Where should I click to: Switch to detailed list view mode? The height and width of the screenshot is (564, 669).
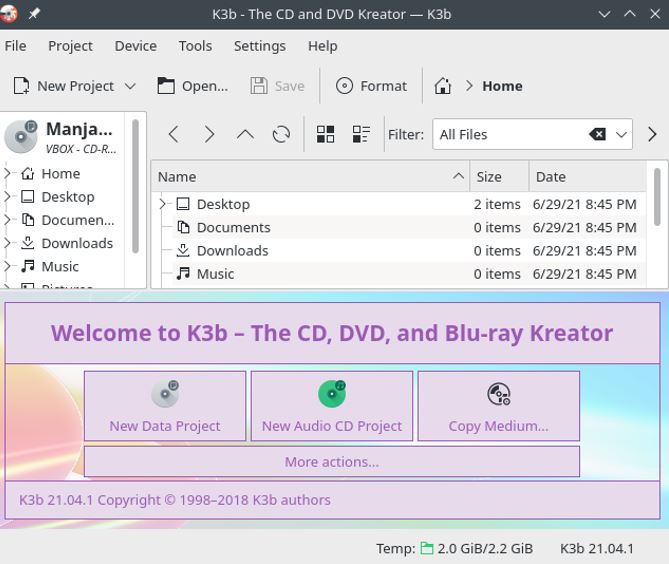[x=361, y=134]
